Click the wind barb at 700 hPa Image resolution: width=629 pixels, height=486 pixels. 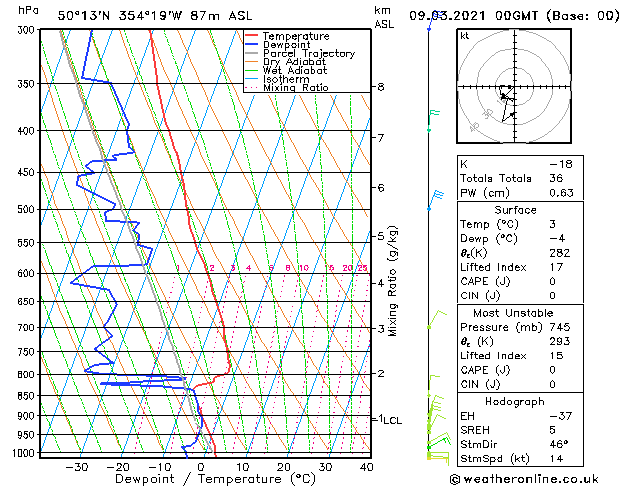click(x=437, y=319)
